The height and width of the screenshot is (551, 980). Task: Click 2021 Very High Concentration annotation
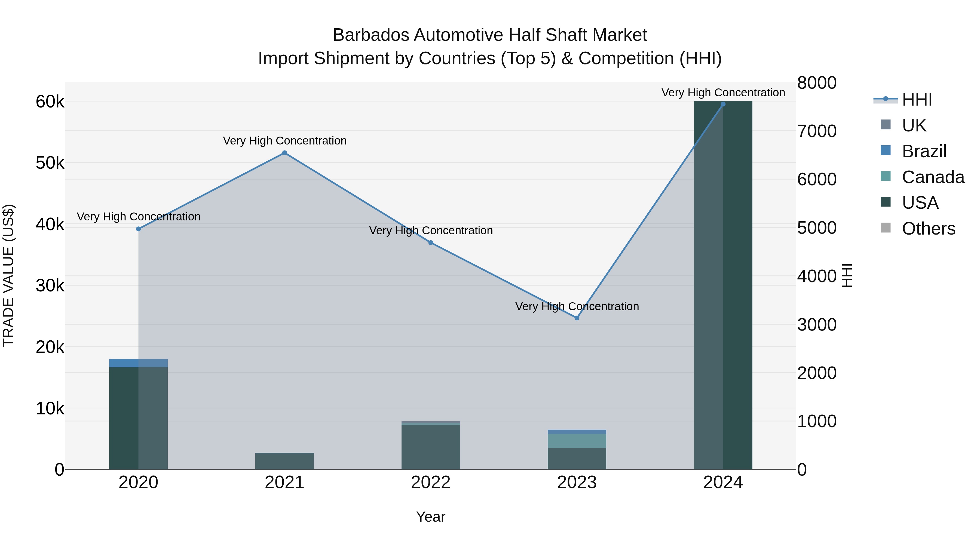[284, 141]
